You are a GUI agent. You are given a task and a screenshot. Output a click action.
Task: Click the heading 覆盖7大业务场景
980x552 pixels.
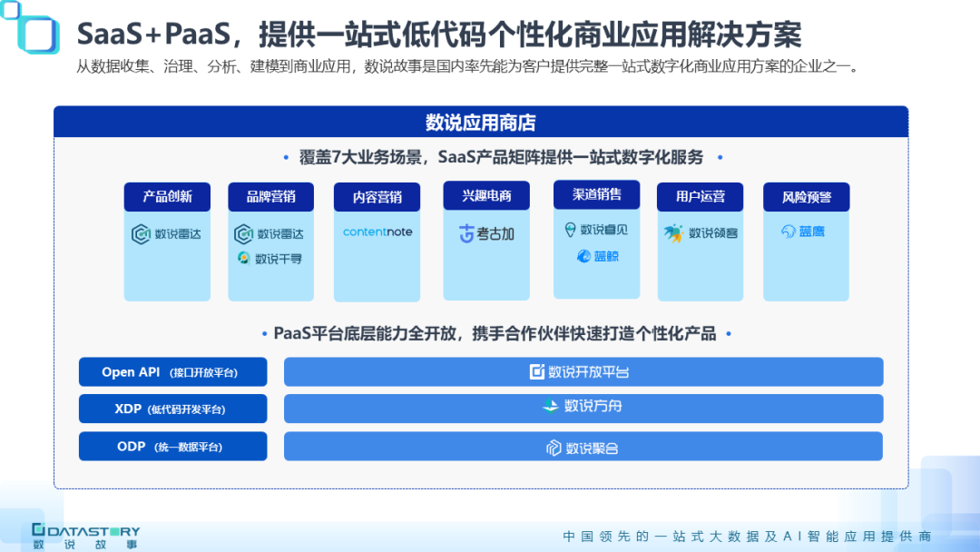(501, 157)
